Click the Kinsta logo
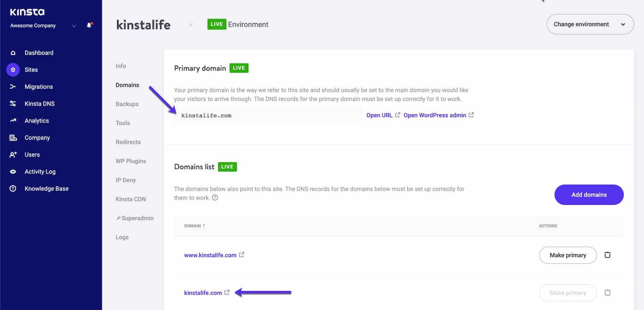Screen dimensions: 644x310 pyautogui.click(x=27, y=12)
